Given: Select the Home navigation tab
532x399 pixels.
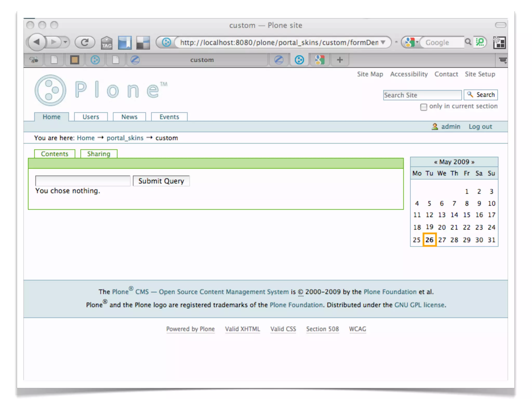Looking at the screenshot, I should pyautogui.click(x=51, y=117).
